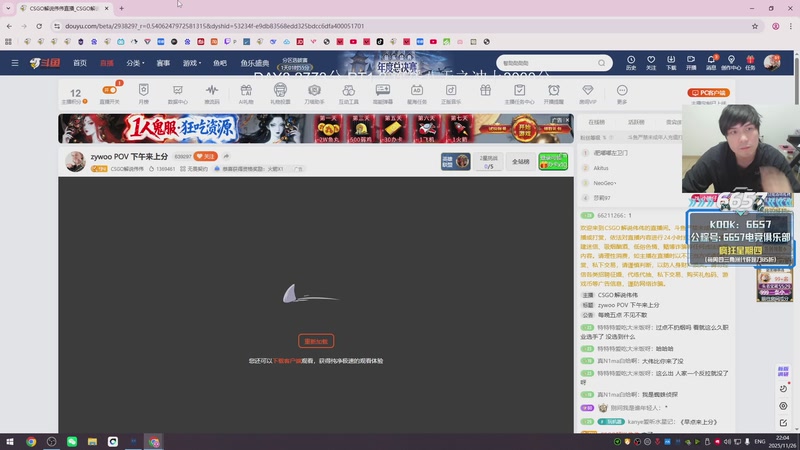Open the 历史 watch history icon

pyautogui.click(x=631, y=63)
